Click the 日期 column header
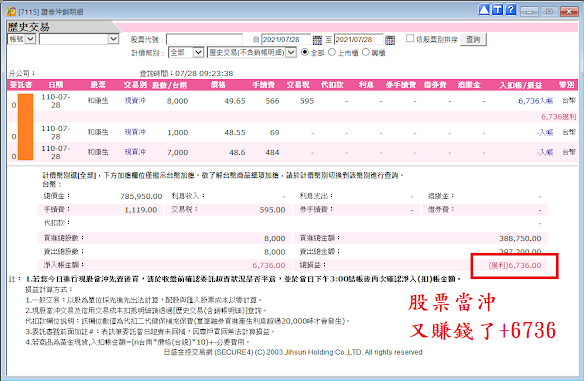The width and height of the screenshot is (584, 381). click(x=55, y=85)
